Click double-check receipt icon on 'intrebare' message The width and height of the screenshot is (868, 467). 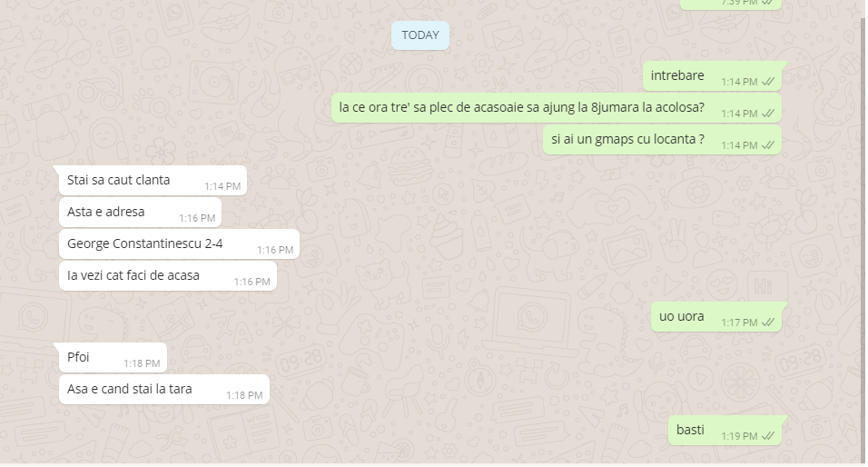(x=768, y=82)
